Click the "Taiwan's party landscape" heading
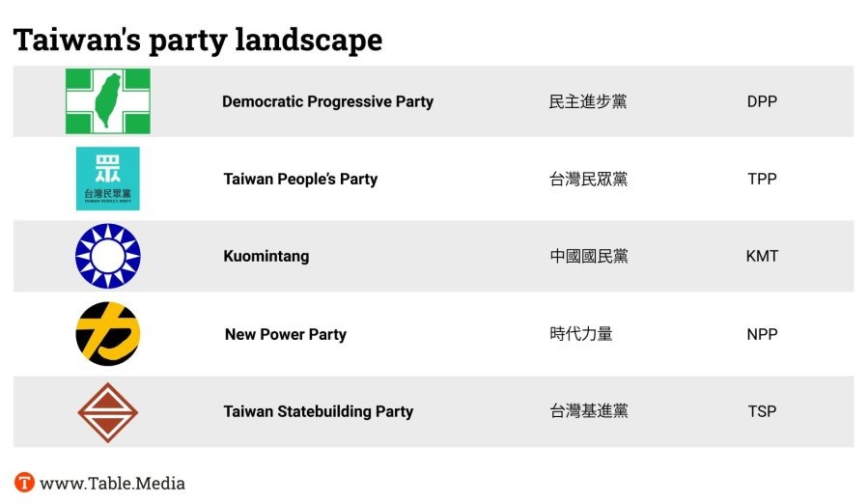The image size is (868, 503). [x=198, y=40]
